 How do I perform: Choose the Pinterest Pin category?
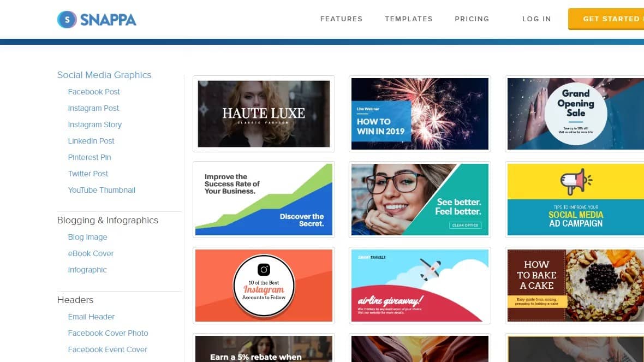[90, 157]
